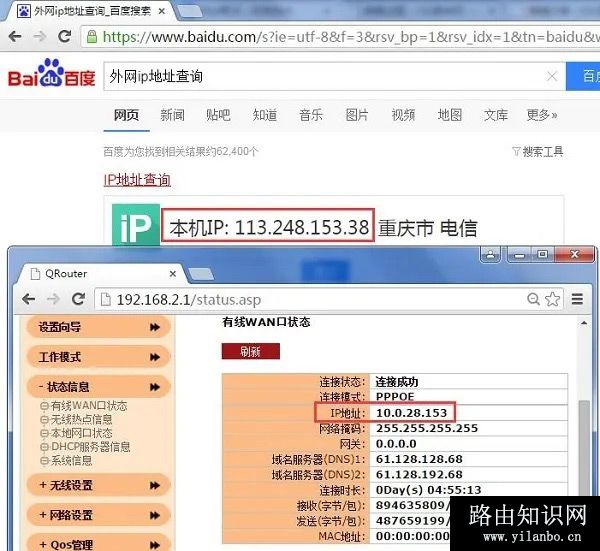
Task: Select the 网页 search tab
Action: [x=126, y=115]
